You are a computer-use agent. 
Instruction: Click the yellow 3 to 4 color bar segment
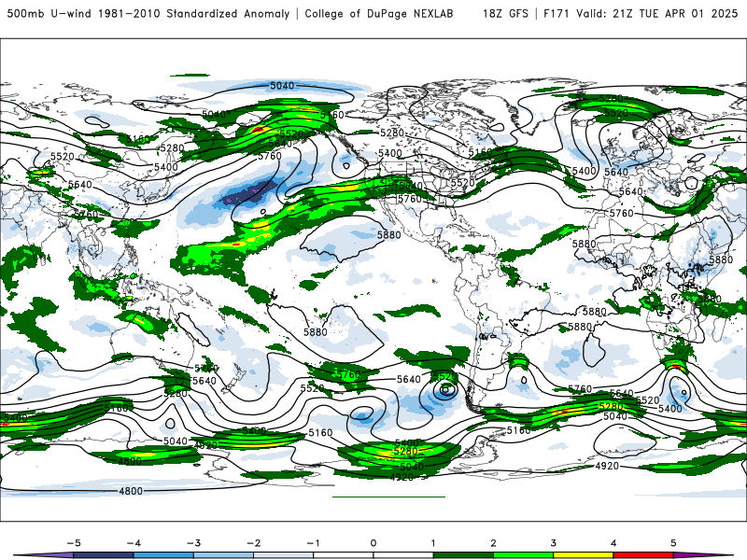(583, 555)
